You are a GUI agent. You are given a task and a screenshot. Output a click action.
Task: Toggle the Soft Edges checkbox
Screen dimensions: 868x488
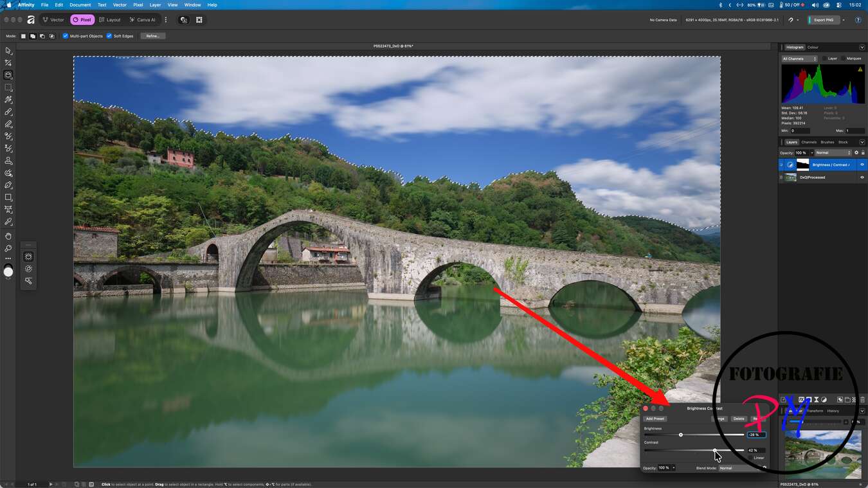coord(109,36)
